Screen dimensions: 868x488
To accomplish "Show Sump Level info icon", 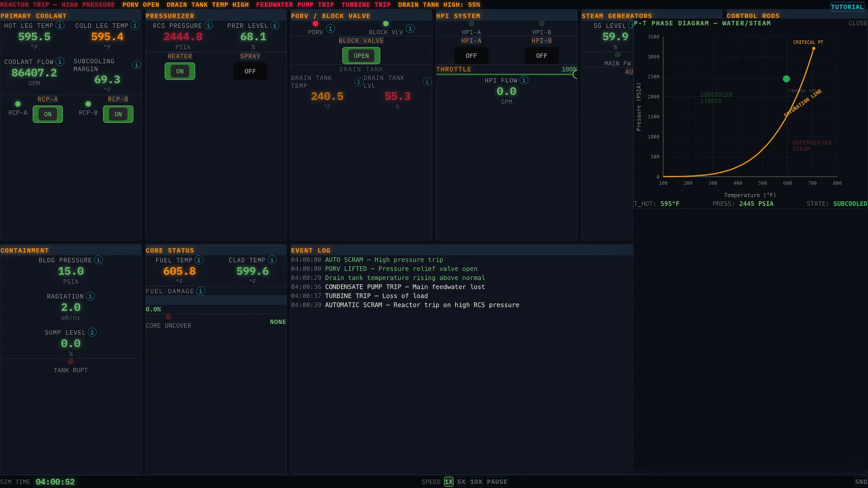I will [x=92, y=333].
